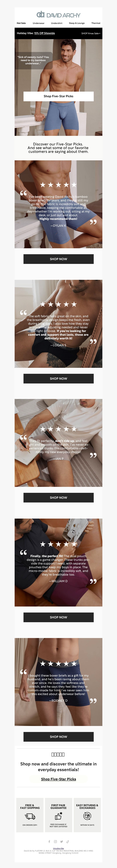Click the Shop Five-Star Picks hero button
Viewport: 117px width, 868px height.
(x=58, y=96)
